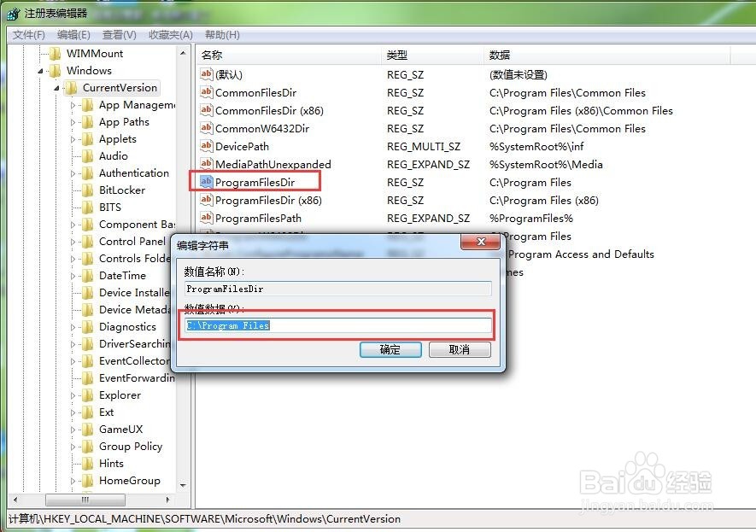Click the tree horizontal scrollbar thumb
This screenshot has height=532, width=756.
coord(85,500)
